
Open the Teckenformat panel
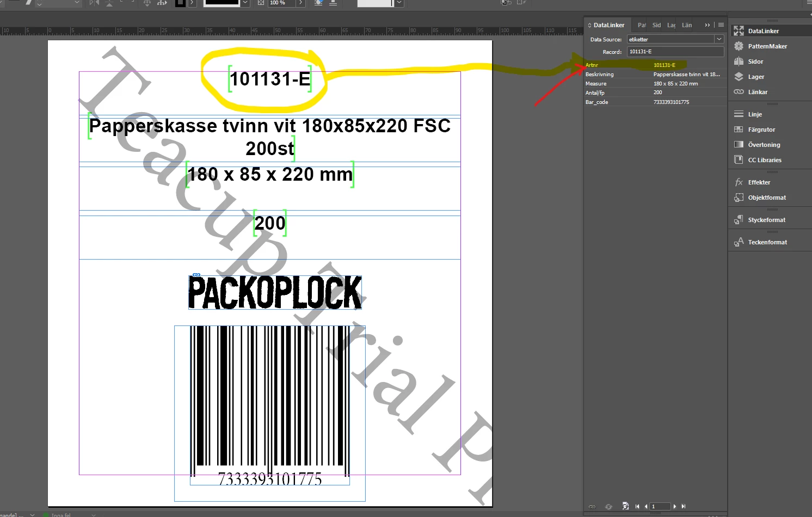pyautogui.click(x=767, y=242)
